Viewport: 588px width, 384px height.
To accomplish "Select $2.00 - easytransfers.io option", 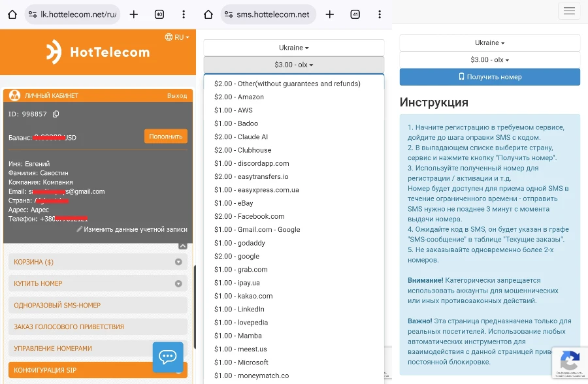I will tap(294, 176).
